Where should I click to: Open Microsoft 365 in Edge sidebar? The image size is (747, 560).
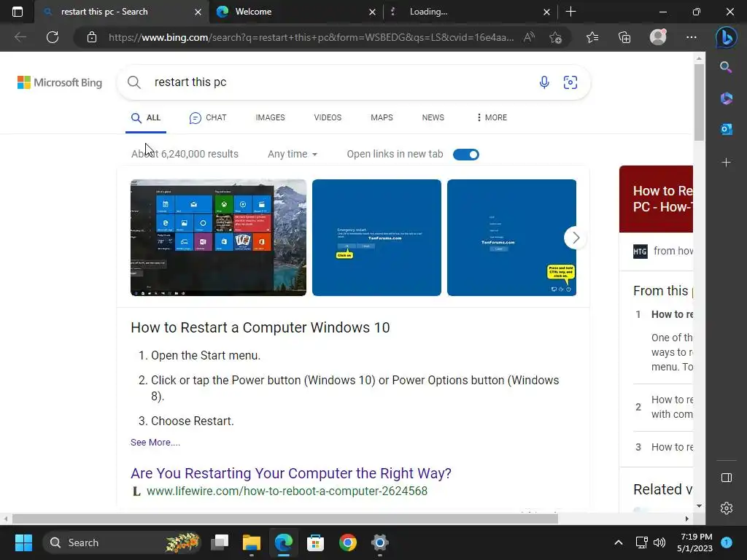[726, 98]
